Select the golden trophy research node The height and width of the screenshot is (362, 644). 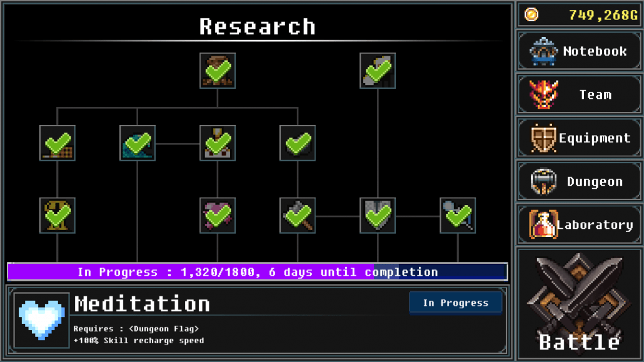coord(57,215)
